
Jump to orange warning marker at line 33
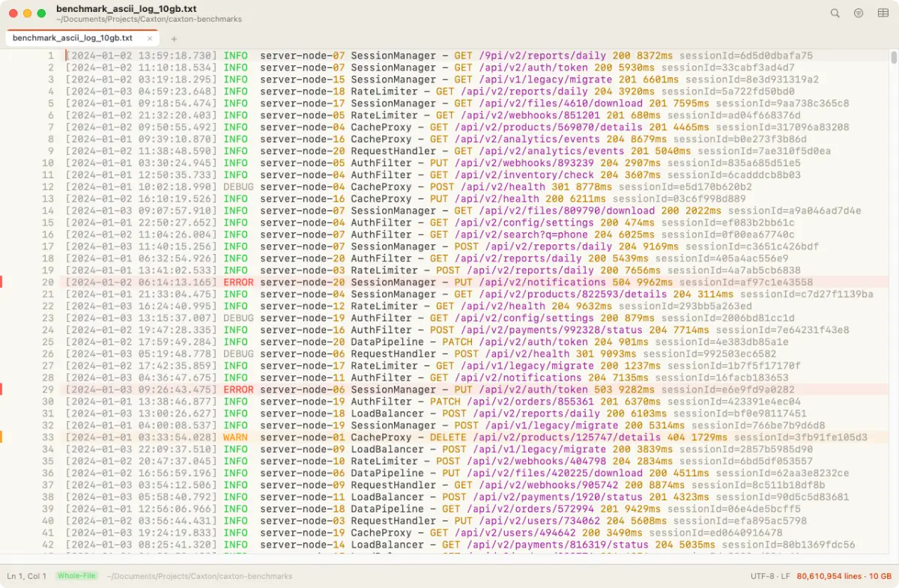click(x=1, y=437)
